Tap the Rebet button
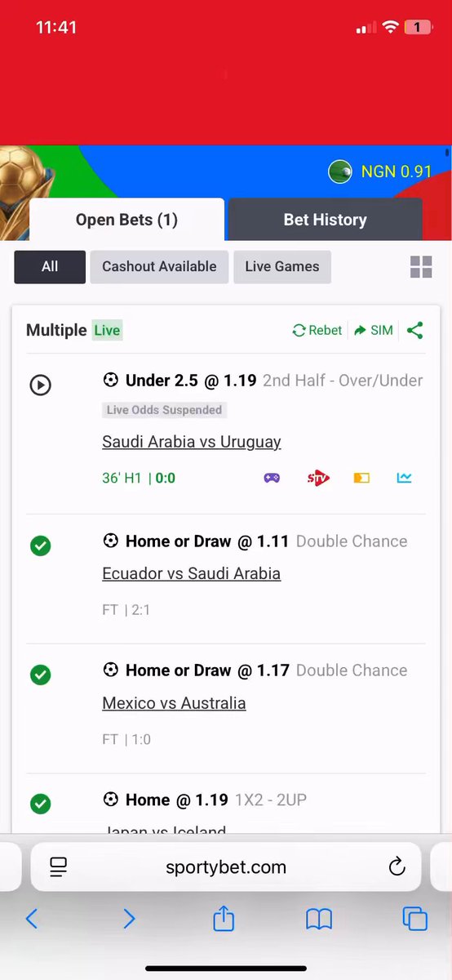Viewport: 452px width, 980px height. tap(317, 330)
